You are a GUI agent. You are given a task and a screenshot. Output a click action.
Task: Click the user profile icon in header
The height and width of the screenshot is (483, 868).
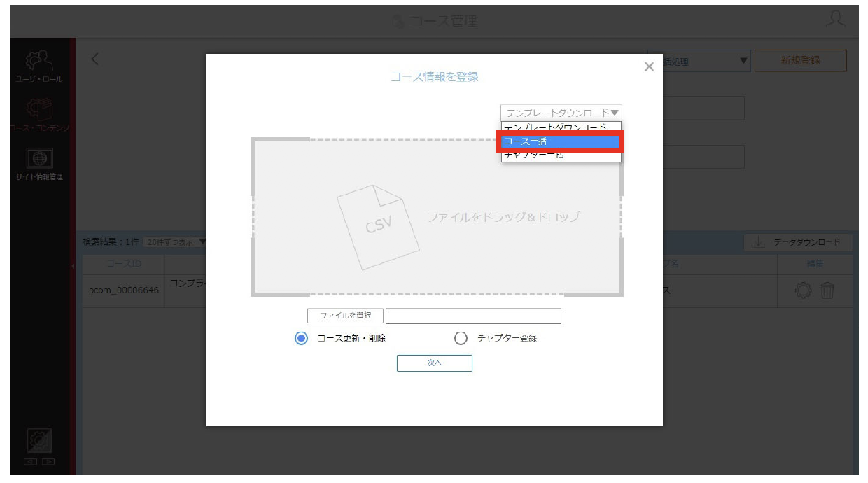[835, 20]
